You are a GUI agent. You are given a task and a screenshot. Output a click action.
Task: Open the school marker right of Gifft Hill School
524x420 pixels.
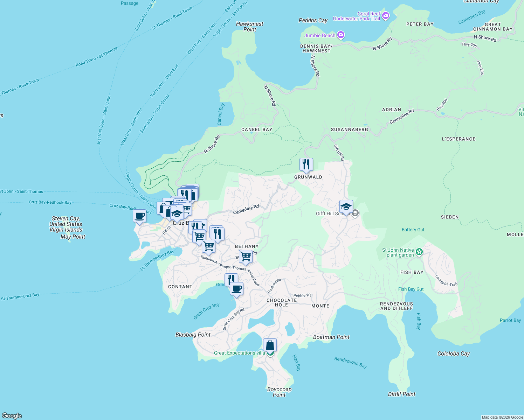356,213
